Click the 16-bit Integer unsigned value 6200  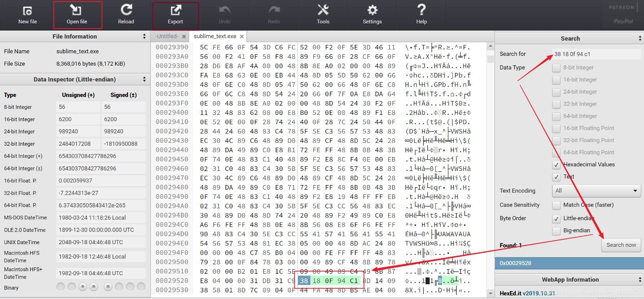pyautogui.click(x=78, y=119)
